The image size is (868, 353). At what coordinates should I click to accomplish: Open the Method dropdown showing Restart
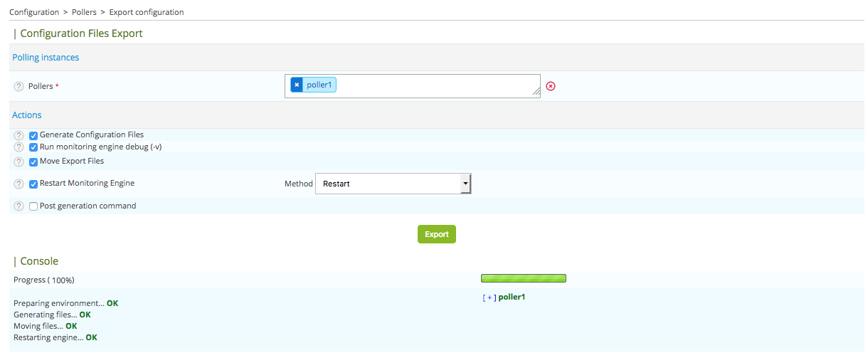pos(393,184)
